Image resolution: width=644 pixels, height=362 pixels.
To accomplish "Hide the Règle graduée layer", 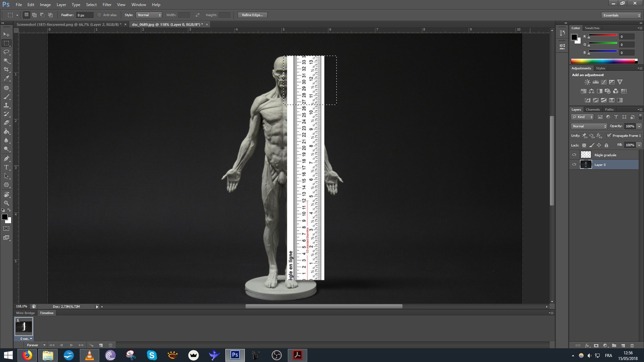I will pos(574,155).
